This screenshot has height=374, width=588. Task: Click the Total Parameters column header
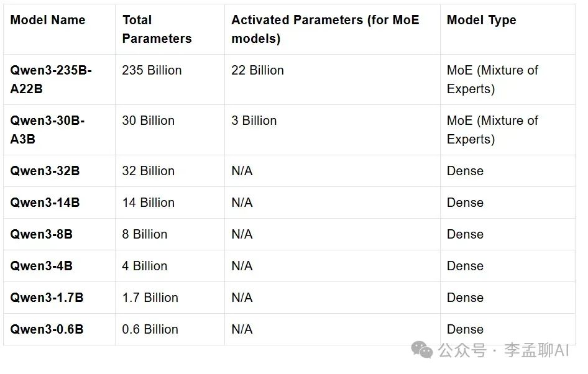(x=157, y=29)
